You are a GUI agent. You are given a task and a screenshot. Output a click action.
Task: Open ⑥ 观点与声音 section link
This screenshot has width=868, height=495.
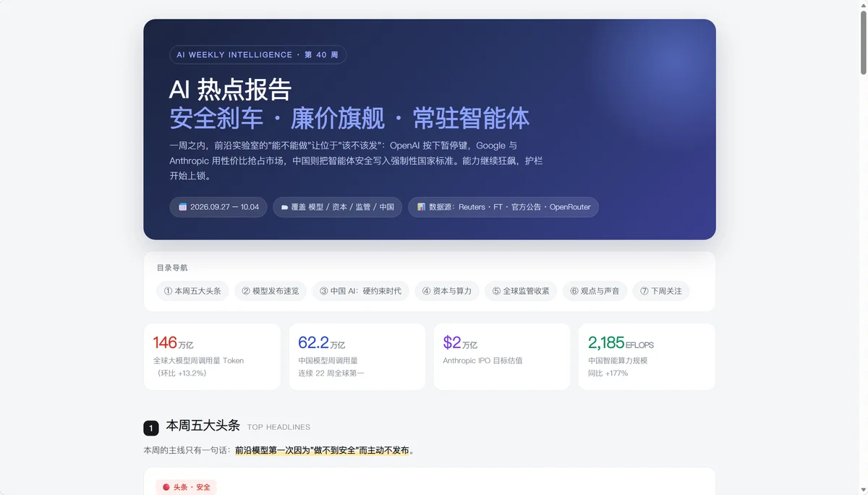595,291
